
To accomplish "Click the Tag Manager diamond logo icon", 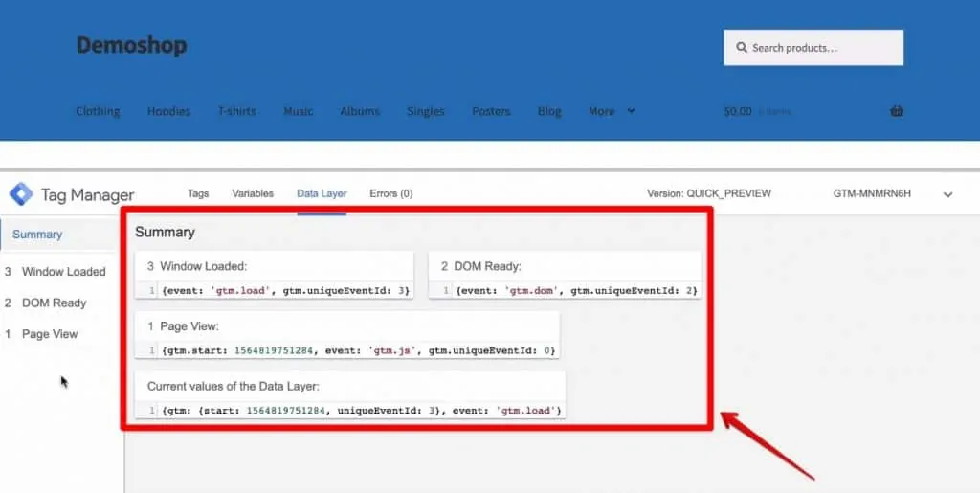I will coord(21,194).
